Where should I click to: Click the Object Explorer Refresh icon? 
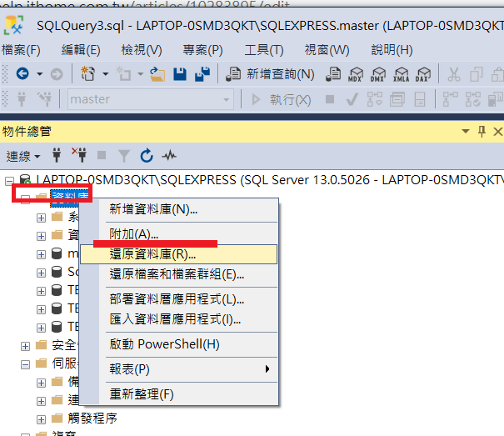(x=147, y=155)
